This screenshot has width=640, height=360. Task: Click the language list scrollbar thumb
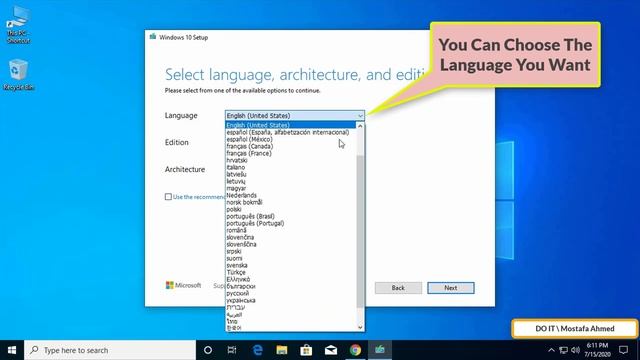pos(360,231)
